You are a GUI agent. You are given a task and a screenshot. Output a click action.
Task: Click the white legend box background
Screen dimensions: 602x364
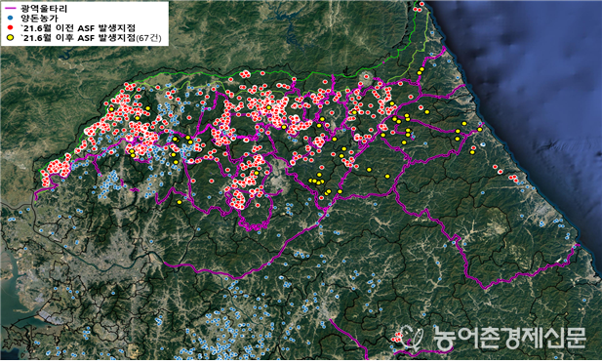coord(84,23)
